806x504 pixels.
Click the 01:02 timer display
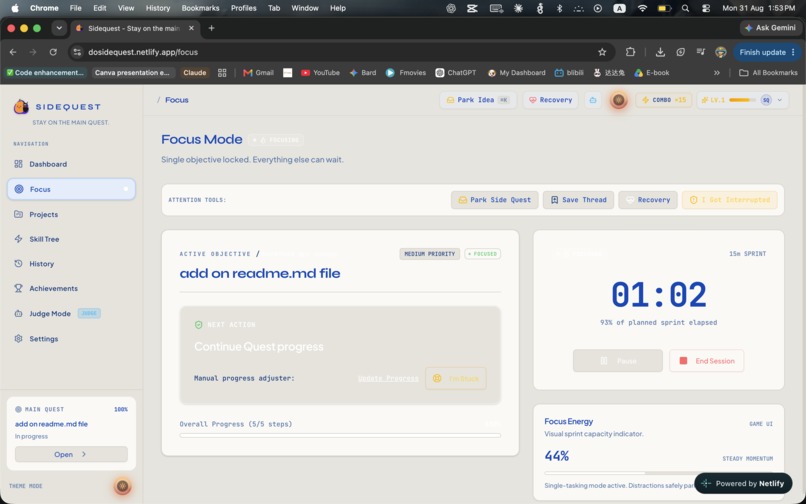pos(658,295)
